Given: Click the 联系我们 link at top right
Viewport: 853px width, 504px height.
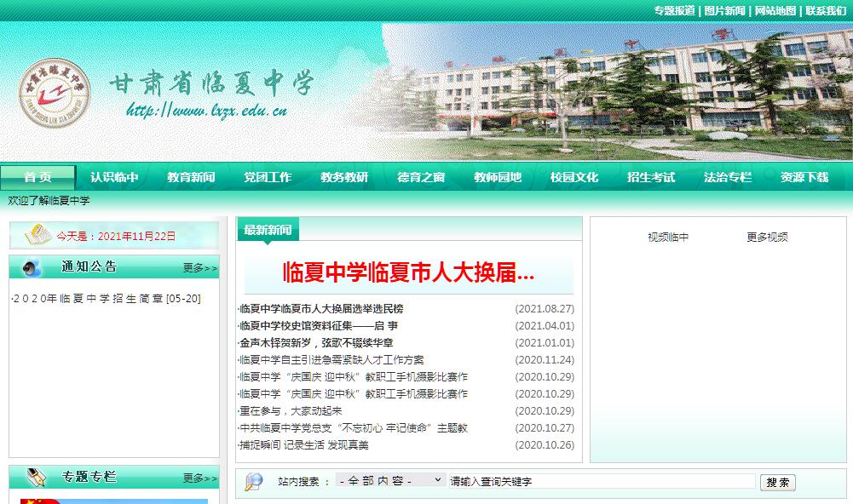Looking at the screenshot, I should [826, 10].
